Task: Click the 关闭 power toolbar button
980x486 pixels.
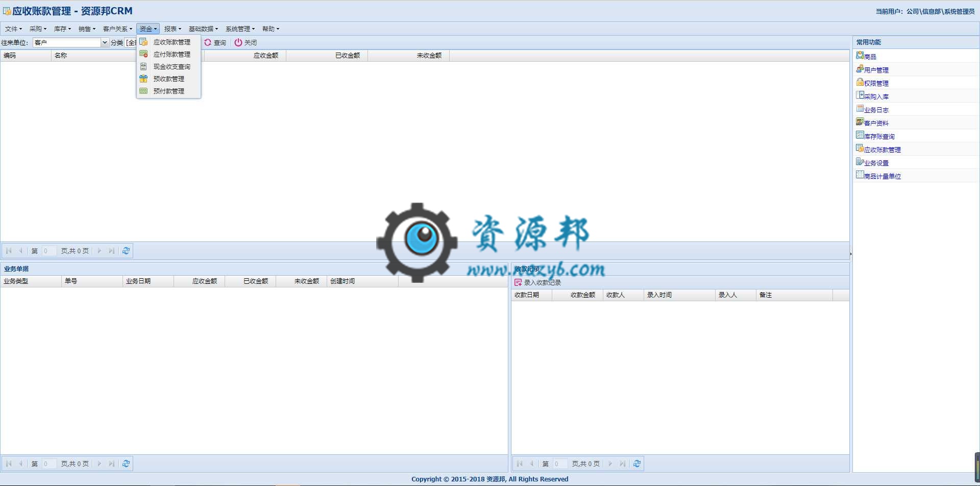Action: coord(246,43)
